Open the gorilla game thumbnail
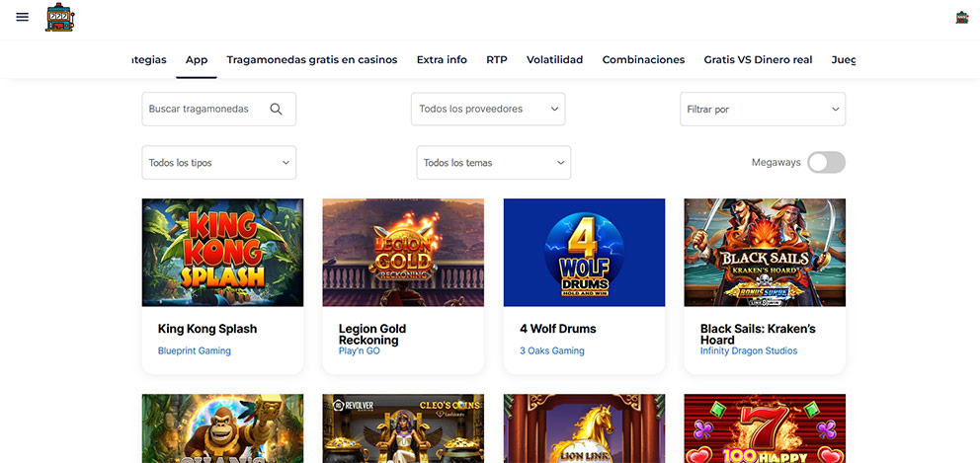Screen dimensions: 980x463 pos(222,428)
